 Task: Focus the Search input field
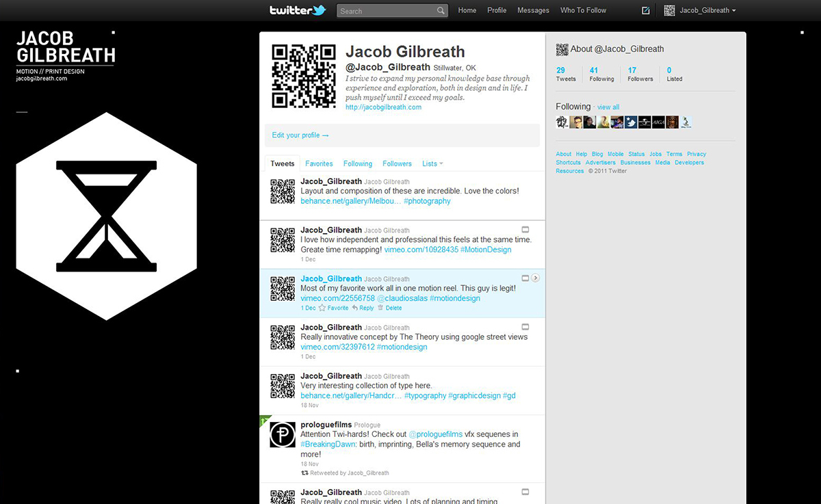pyautogui.click(x=387, y=11)
